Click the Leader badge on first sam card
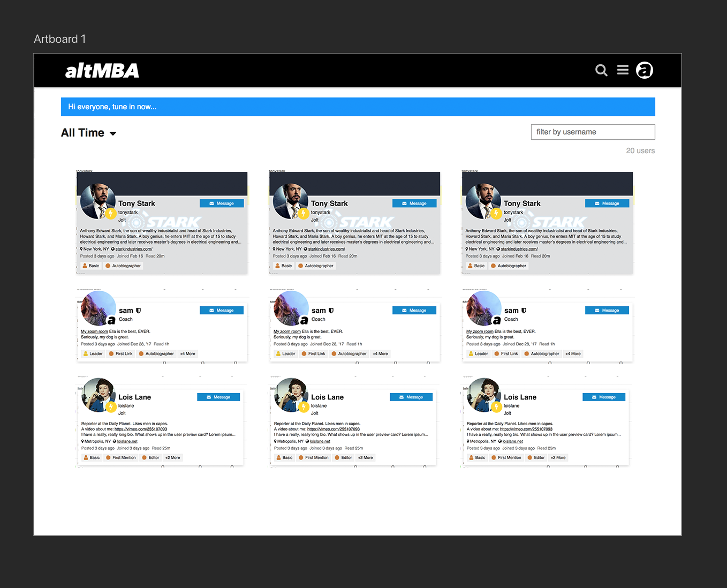Viewport: 727px width, 588px height. click(x=93, y=354)
